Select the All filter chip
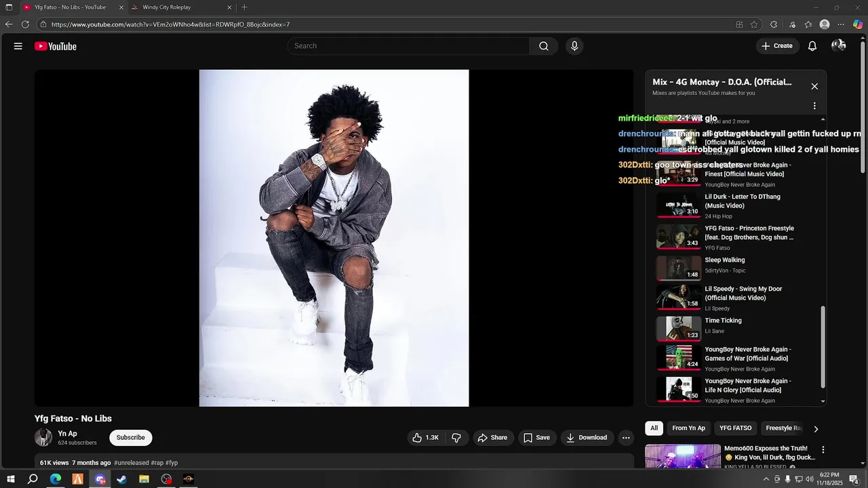868x488 pixels. coord(654,428)
